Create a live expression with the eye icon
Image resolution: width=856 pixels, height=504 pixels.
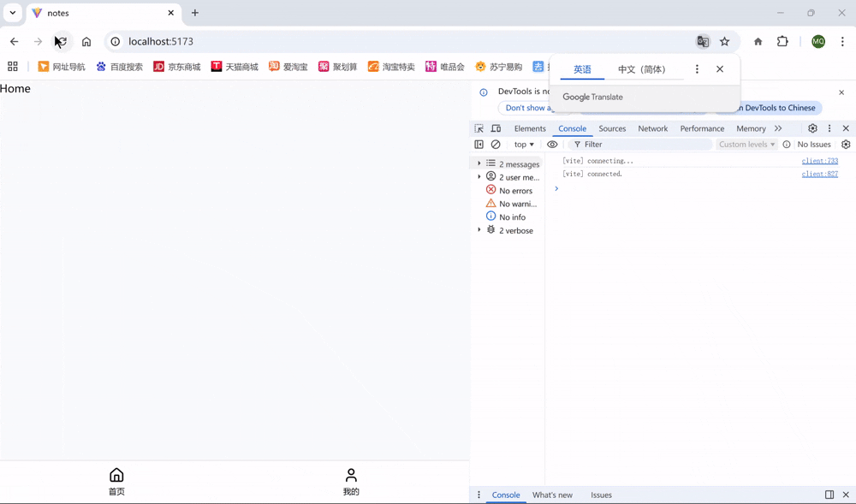point(552,145)
